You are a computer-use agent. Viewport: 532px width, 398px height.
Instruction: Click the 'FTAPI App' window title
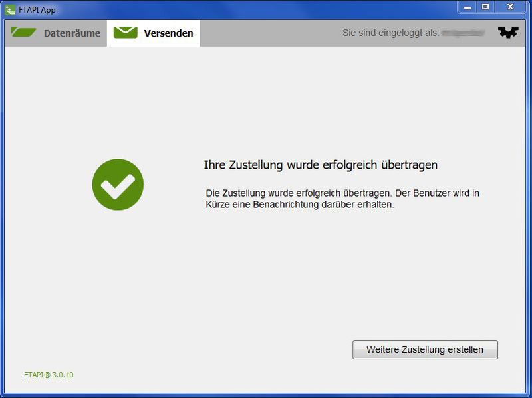(37, 10)
